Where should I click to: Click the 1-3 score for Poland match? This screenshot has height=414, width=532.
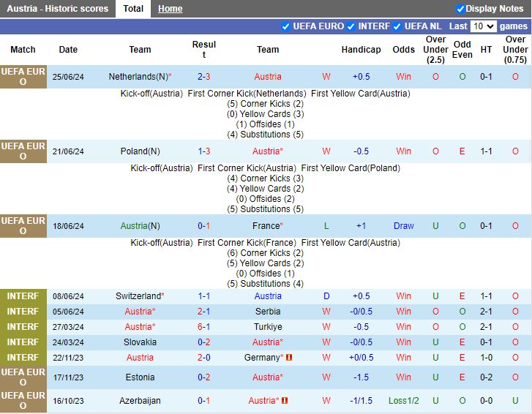point(204,151)
